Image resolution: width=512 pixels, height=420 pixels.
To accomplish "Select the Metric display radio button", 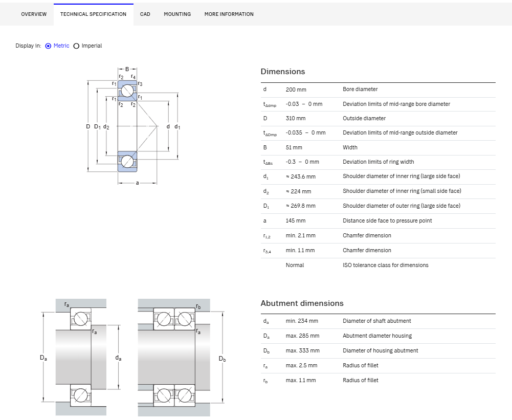I will 48,46.
